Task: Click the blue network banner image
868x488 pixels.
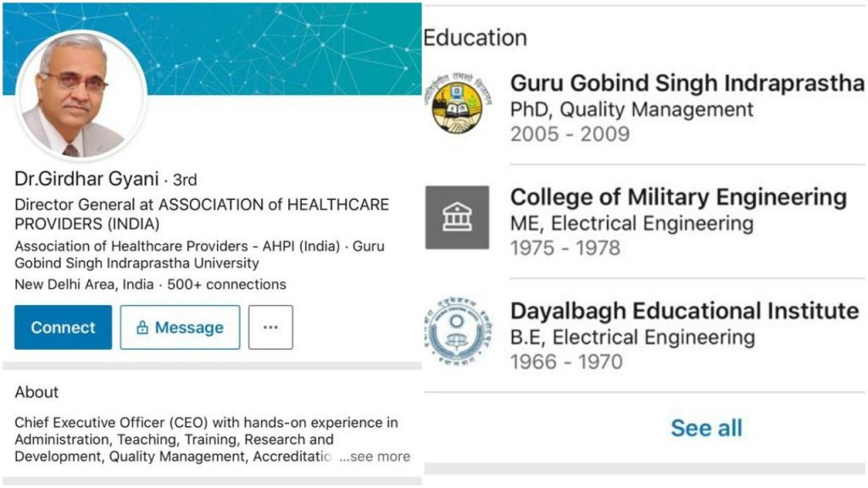Action: pyautogui.click(x=280, y=47)
